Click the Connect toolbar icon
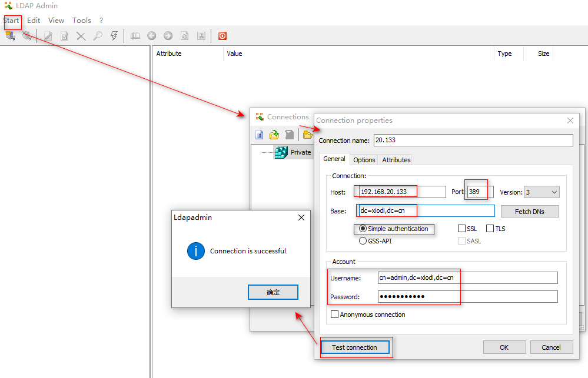The width and height of the screenshot is (588, 378). pyautogui.click(x=9, y=35)
